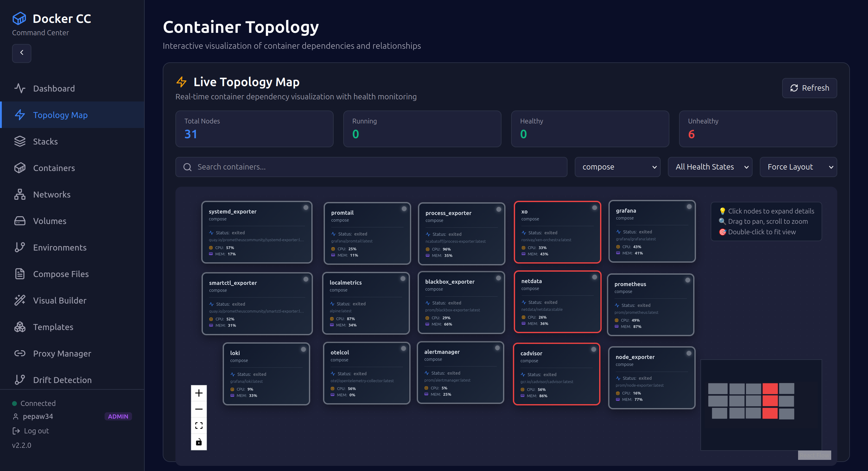Click the red block in the minimap
This screenshot has width=868, height=471.
point(770,401)
